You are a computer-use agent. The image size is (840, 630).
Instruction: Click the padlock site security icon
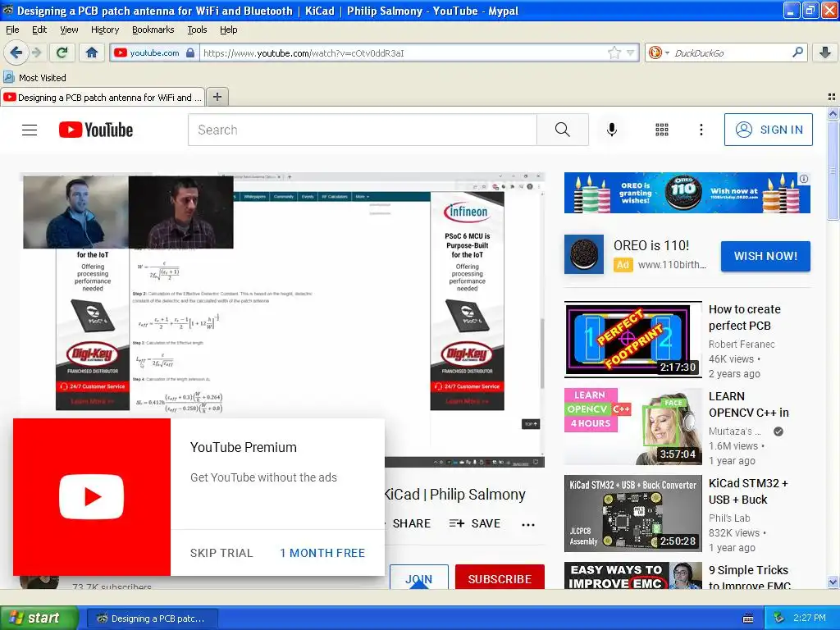click(190, 52)
